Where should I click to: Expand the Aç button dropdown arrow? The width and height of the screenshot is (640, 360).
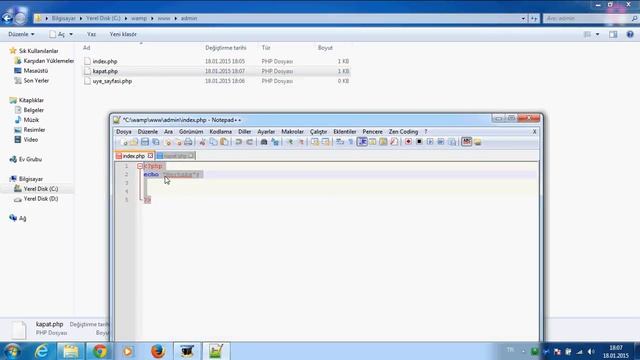71,34
